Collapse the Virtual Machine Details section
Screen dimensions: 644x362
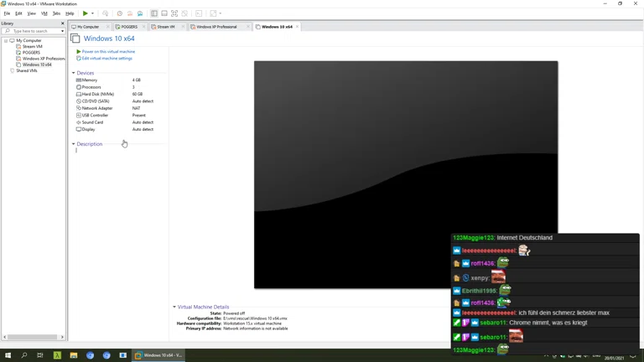174,307
